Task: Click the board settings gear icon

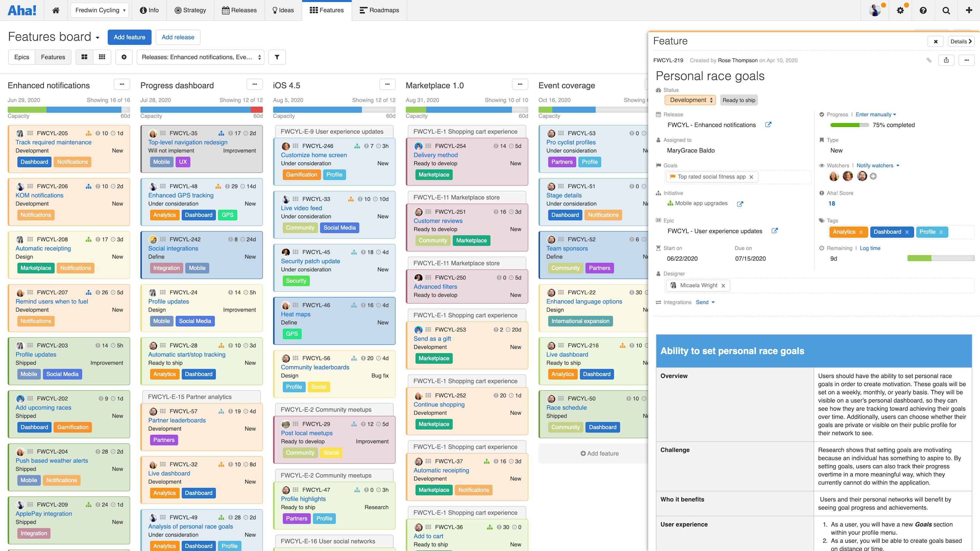Action: pyautogui.click(x=123, y=57)
